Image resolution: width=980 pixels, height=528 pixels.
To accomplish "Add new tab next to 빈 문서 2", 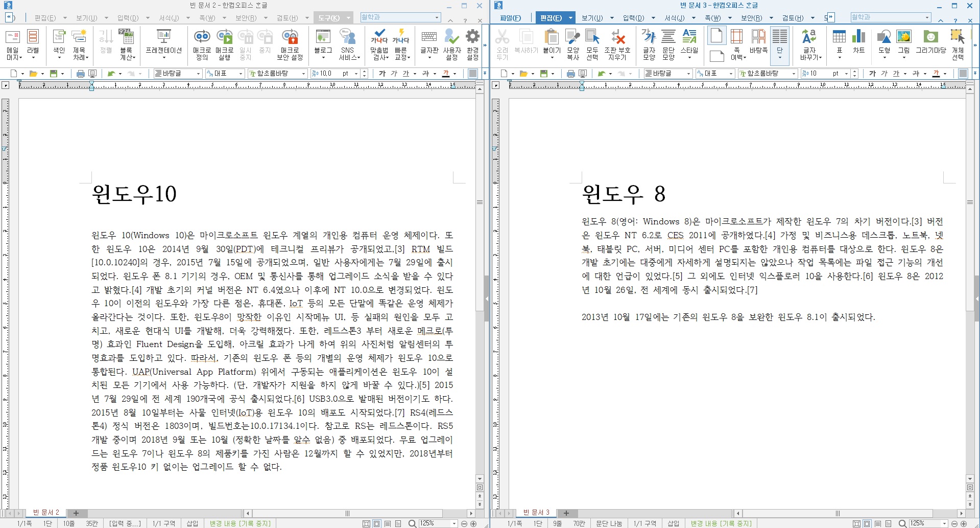I will coord(76,513).
